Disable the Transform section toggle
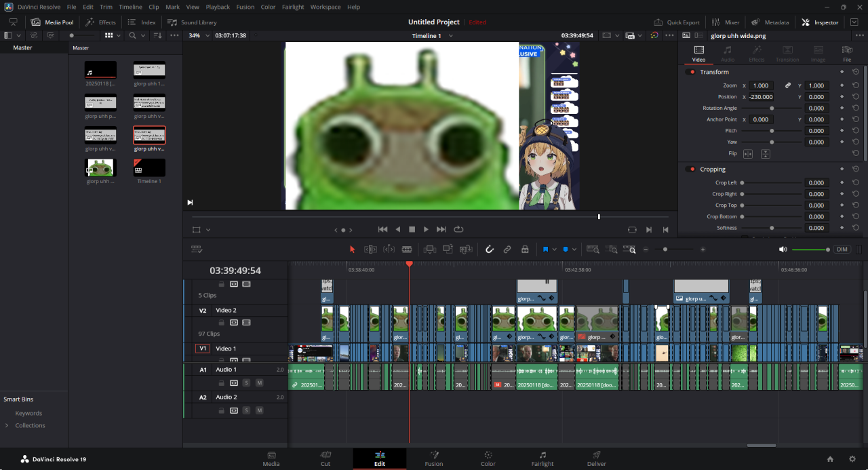 692,72
